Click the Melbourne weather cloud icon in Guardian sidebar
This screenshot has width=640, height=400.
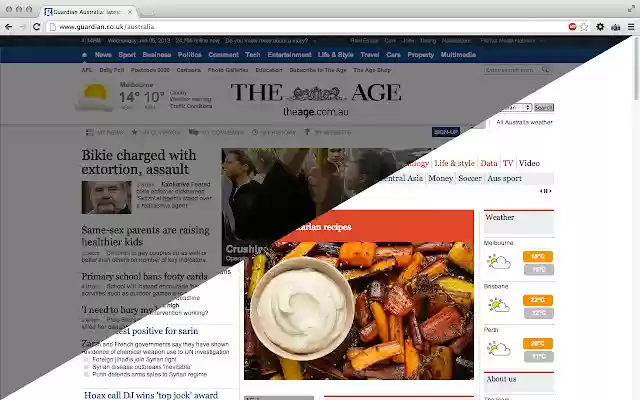(499, 262)
